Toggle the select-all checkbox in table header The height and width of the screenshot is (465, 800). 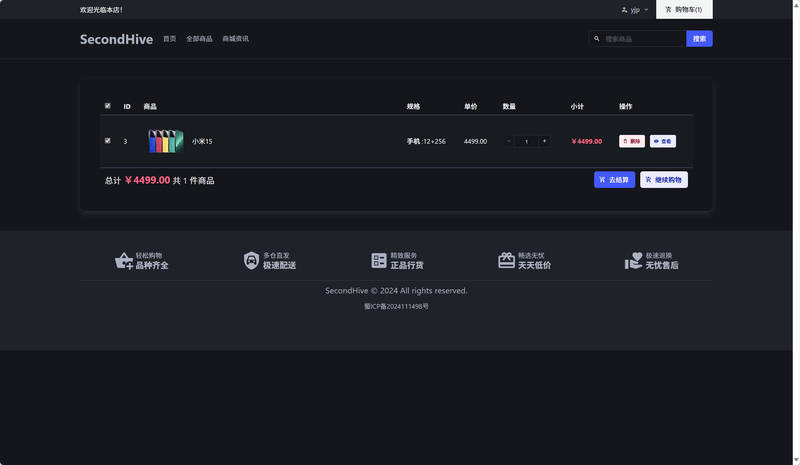pos(108,106)
